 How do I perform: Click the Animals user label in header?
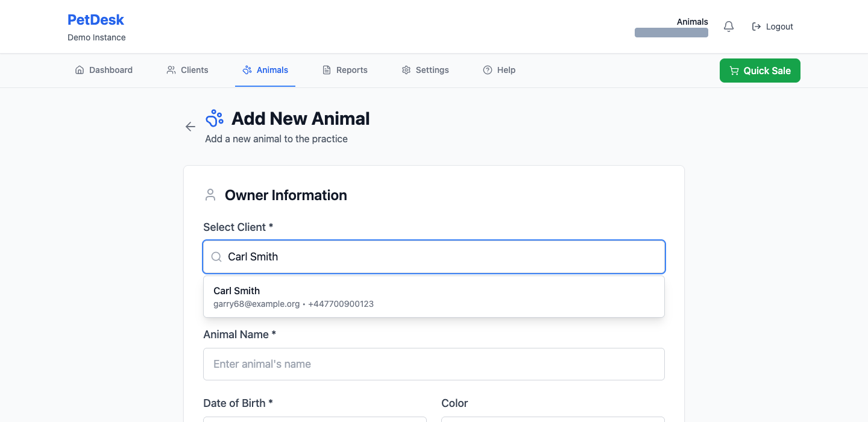[x=693, y=22]
